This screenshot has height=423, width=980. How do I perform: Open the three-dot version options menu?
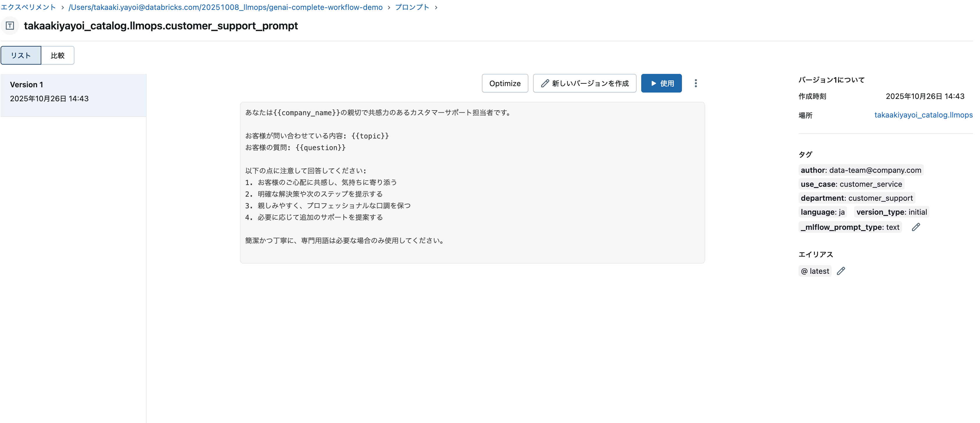pos(696,83)
